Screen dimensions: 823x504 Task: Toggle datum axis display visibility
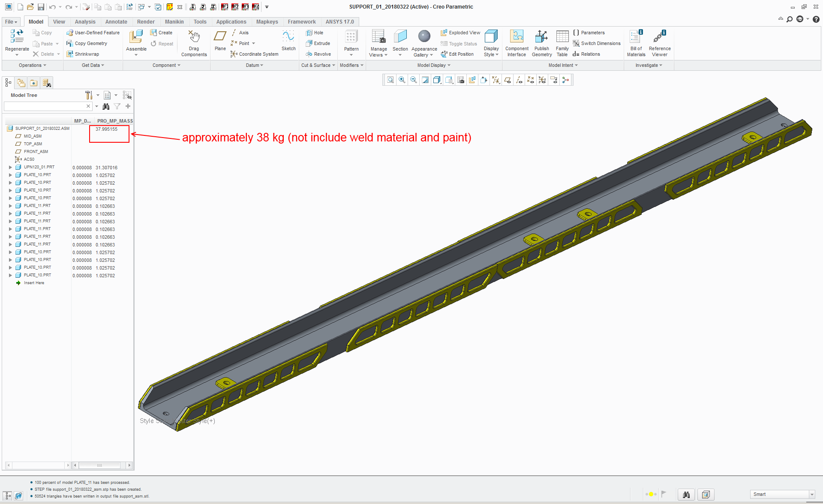(x=519, y=80)
